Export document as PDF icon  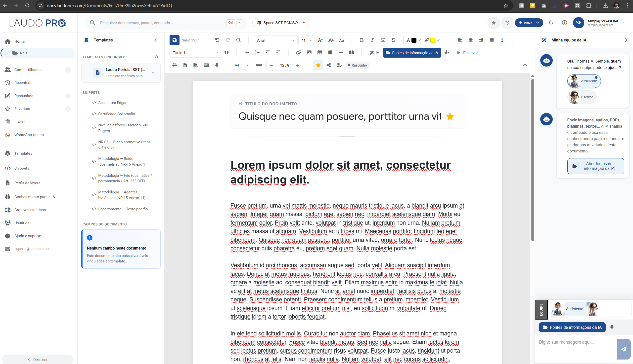point(195,65)
